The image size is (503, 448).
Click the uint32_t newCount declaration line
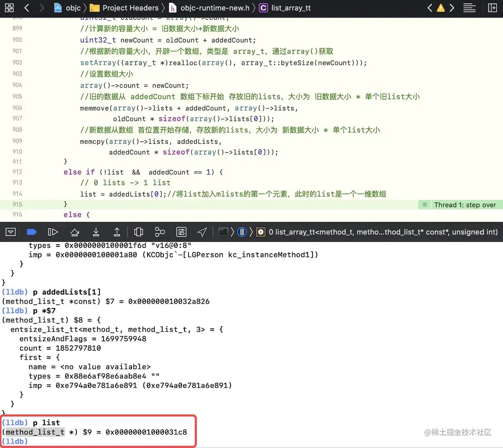[x=168, y=40]
